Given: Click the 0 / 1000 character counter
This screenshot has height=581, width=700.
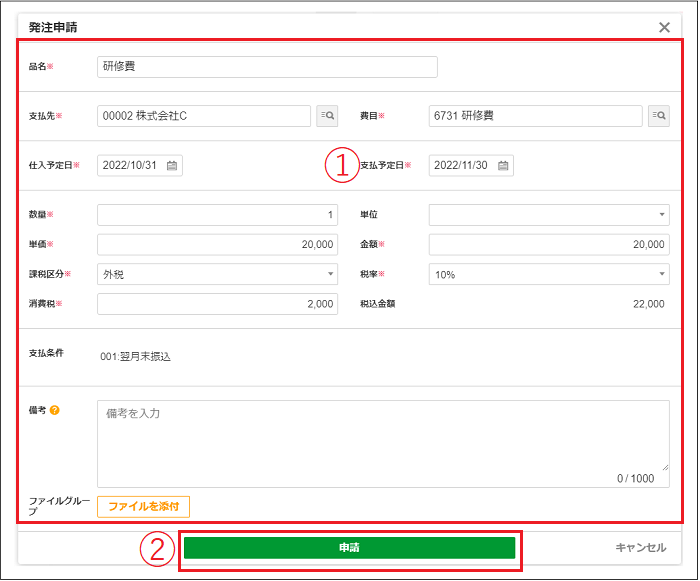Looking at the screenshot, I should pyautogui.click(x=635, y=478).
